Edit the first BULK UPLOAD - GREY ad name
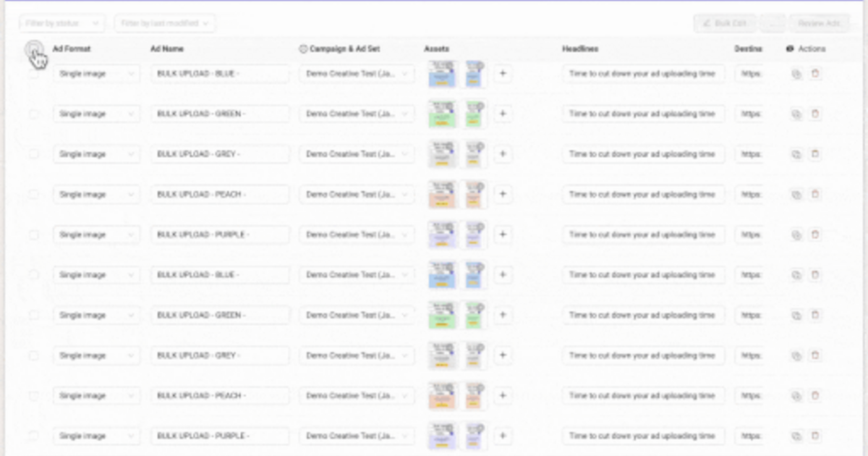 [220, 154]
